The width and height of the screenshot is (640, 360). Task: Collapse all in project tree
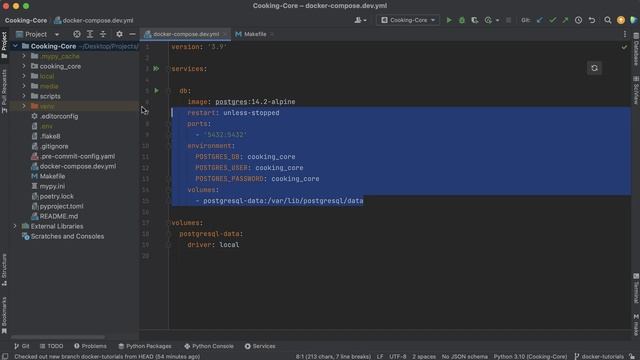[103, 34]
